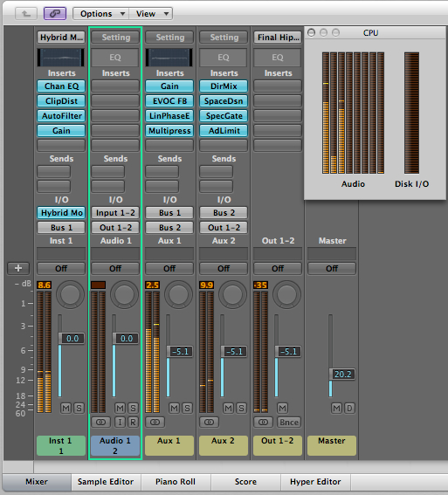The width and height of the screenshot is (448, 495).
Task: Arm record (R) button on Audio 1
Action: tap(133, 422)
